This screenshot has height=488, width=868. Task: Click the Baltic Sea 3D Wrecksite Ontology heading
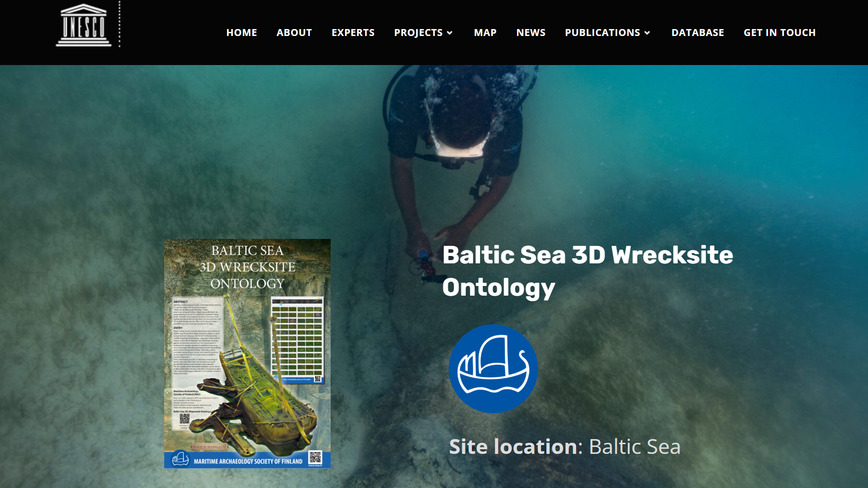click(588, 271)
